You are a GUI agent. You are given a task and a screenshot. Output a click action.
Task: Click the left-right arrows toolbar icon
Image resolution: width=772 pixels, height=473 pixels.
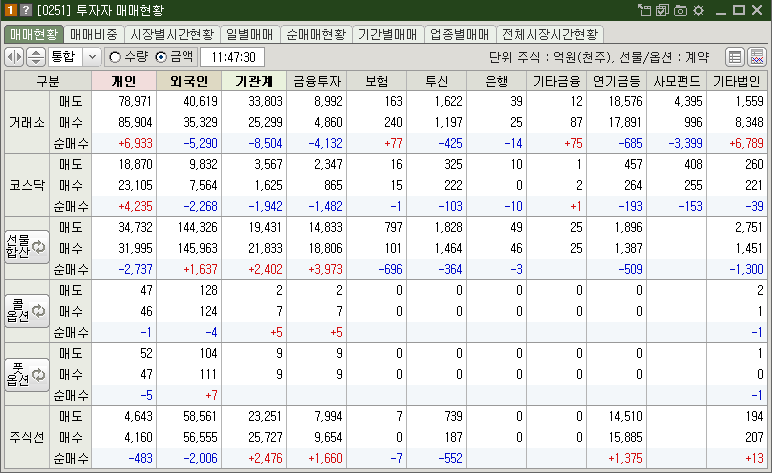coord(14,57)
